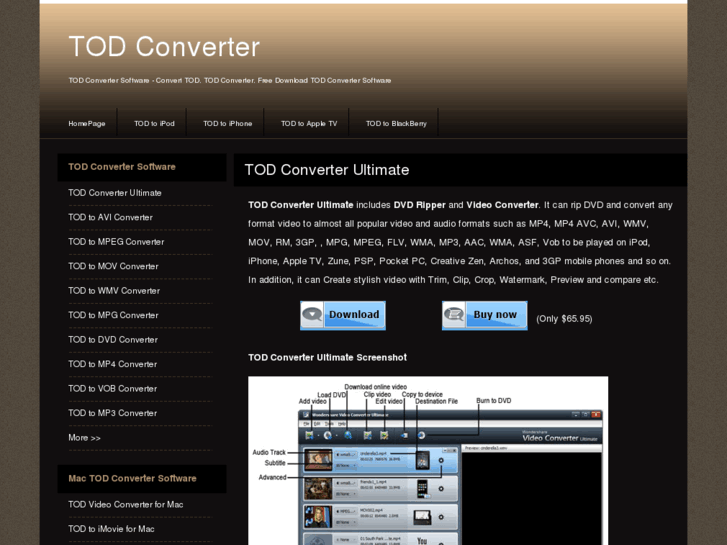Click the 'TOD Converter Ultimate Screenshot' subheading
Image resolution: width=727 pixels, height=545 pixels.
pyautogui.click(x=327, y=358)
